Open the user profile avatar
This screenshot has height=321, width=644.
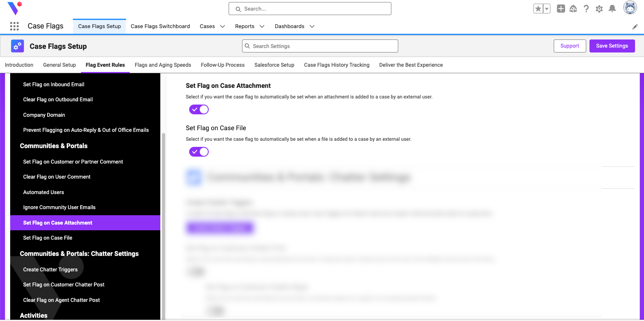(630, 8)
